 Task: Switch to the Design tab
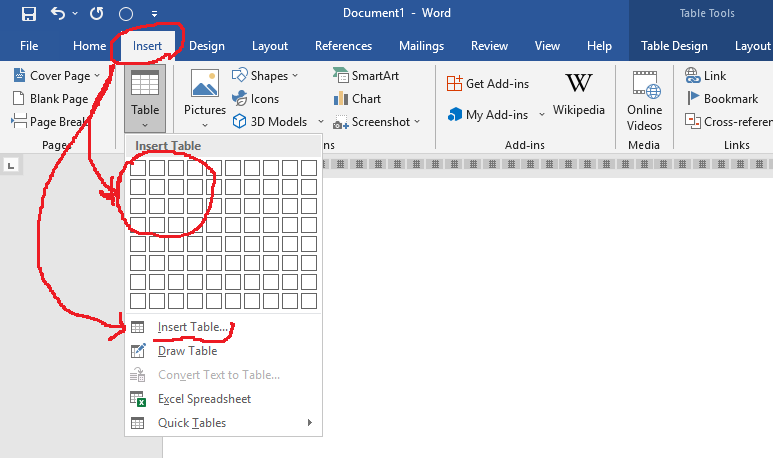tap(206, 46)
